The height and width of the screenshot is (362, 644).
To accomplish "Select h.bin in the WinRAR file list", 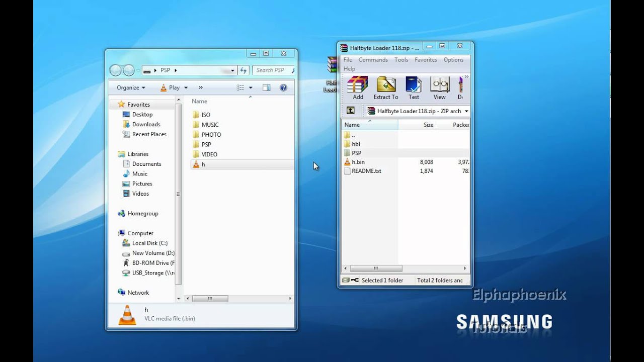I will click(354, 162).
